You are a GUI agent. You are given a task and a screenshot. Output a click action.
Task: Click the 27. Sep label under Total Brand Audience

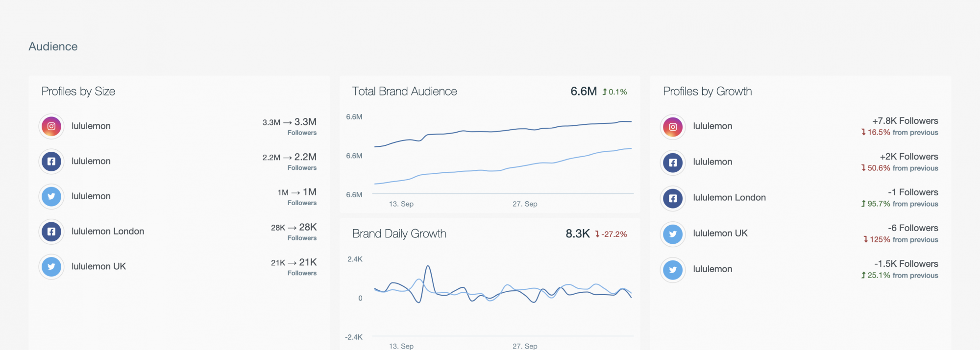point(525,204)
